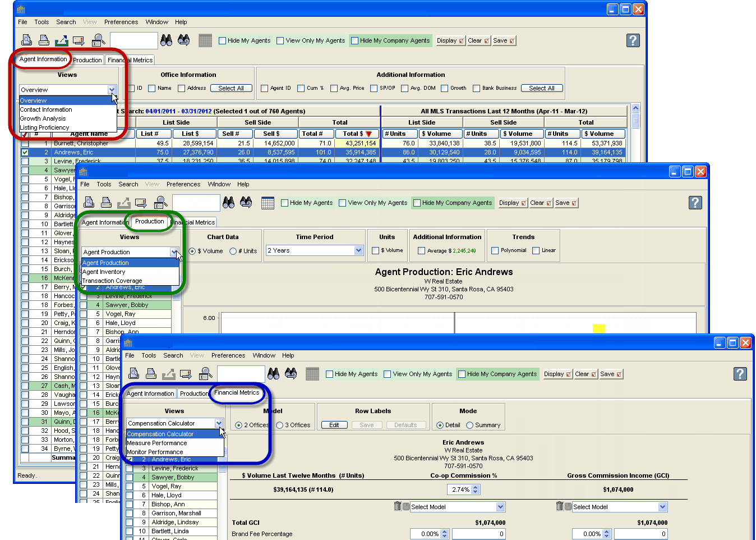
Task: Click search text field in Agent Information window toolbar
Action: pos(133,40)
